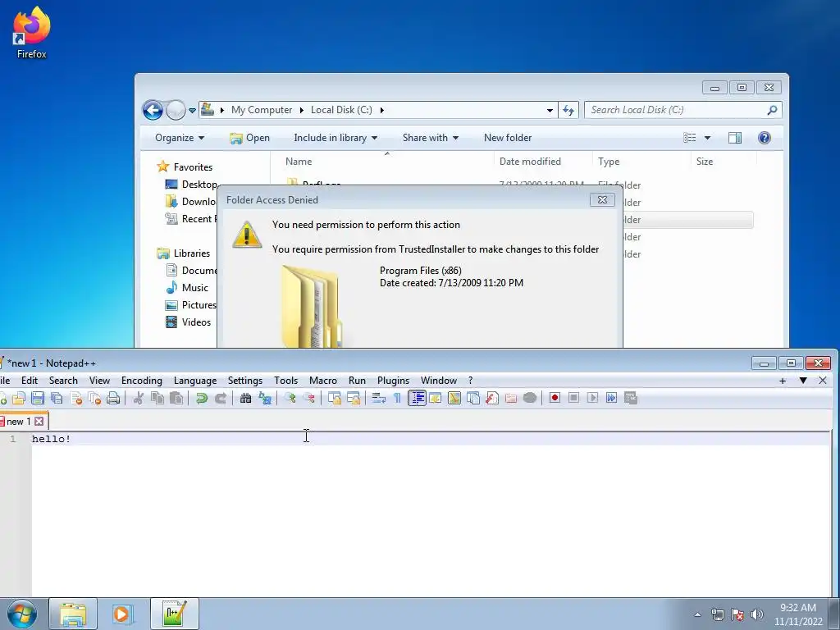Select Music in the Libraries list
The width and height of the screenshot is (840, 630).
(x=187, y=288)
